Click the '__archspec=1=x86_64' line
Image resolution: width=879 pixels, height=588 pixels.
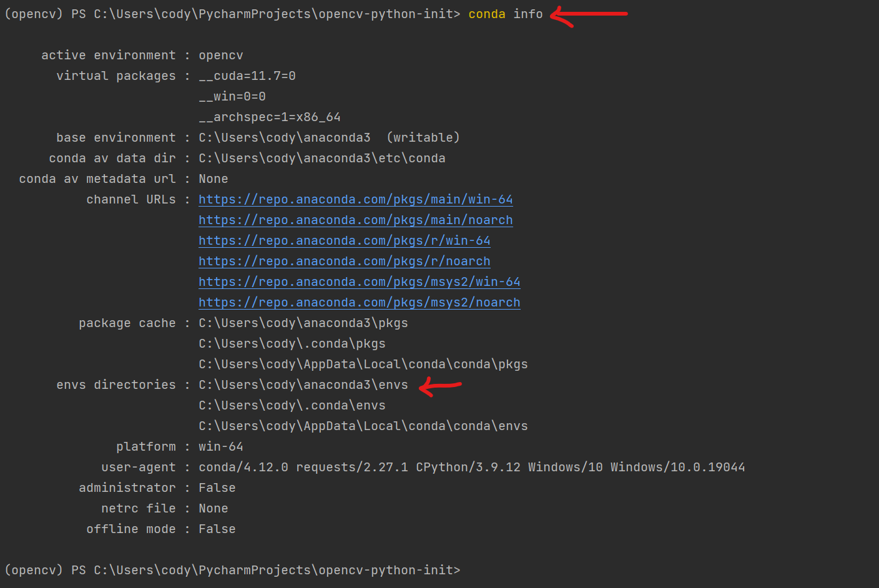pos(269,117)
